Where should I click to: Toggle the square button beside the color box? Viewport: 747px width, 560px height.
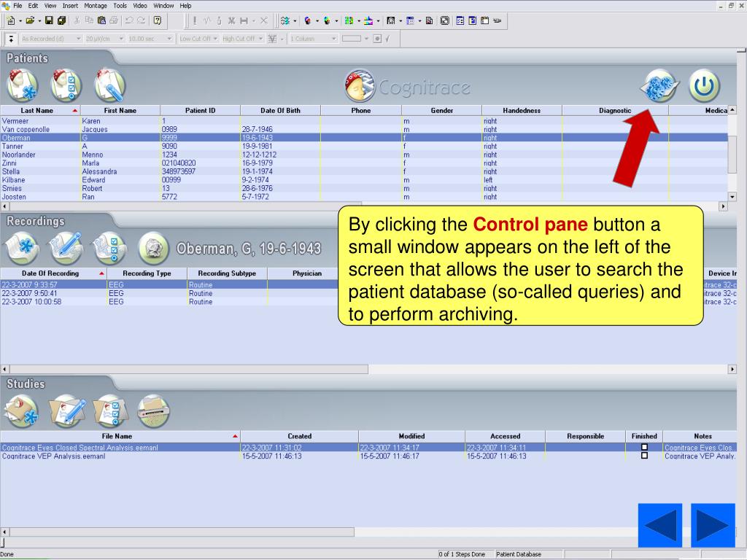point(377,39)
